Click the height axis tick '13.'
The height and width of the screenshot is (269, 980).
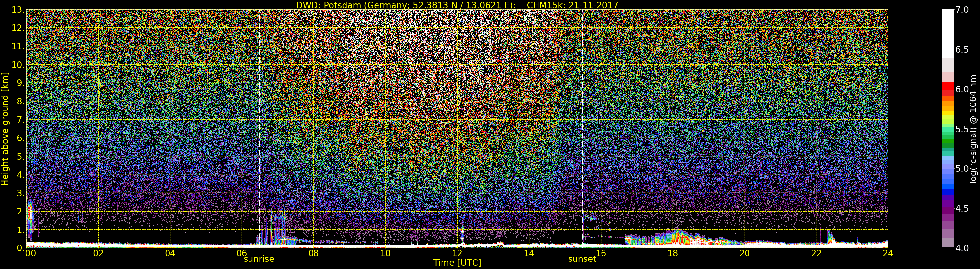tap(18, 10)
